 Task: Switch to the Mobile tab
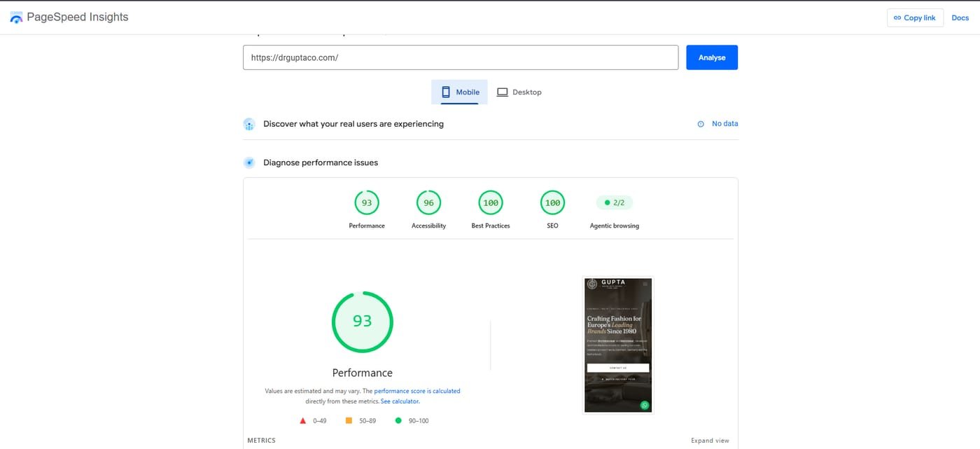(x=459, y=92)
